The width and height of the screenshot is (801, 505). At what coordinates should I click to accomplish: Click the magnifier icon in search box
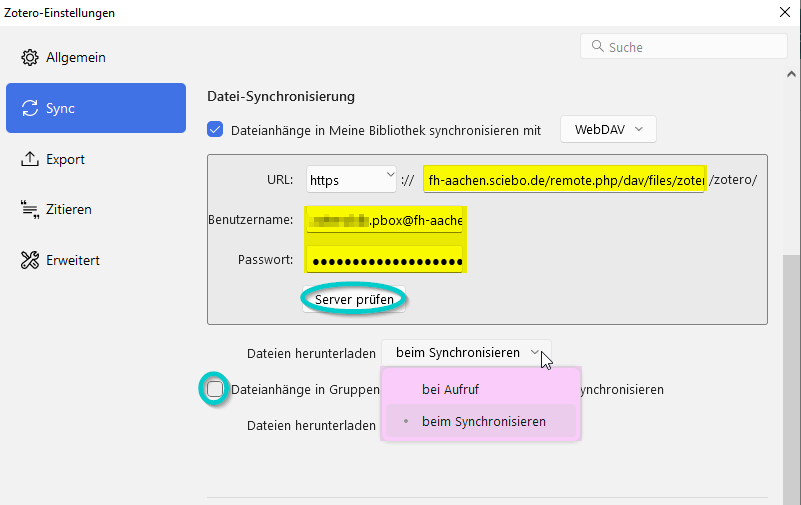(x=597, y=46)
